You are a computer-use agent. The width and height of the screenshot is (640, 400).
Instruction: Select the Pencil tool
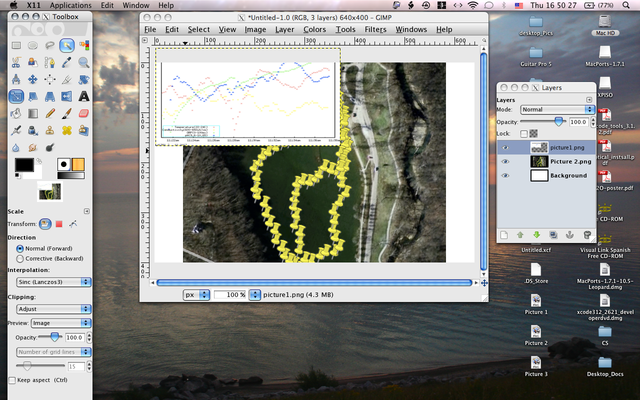(50, 113)
